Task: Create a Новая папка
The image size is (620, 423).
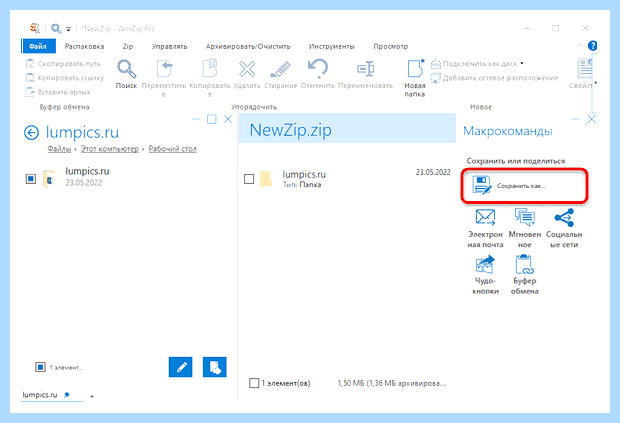Action: (415, 77)
